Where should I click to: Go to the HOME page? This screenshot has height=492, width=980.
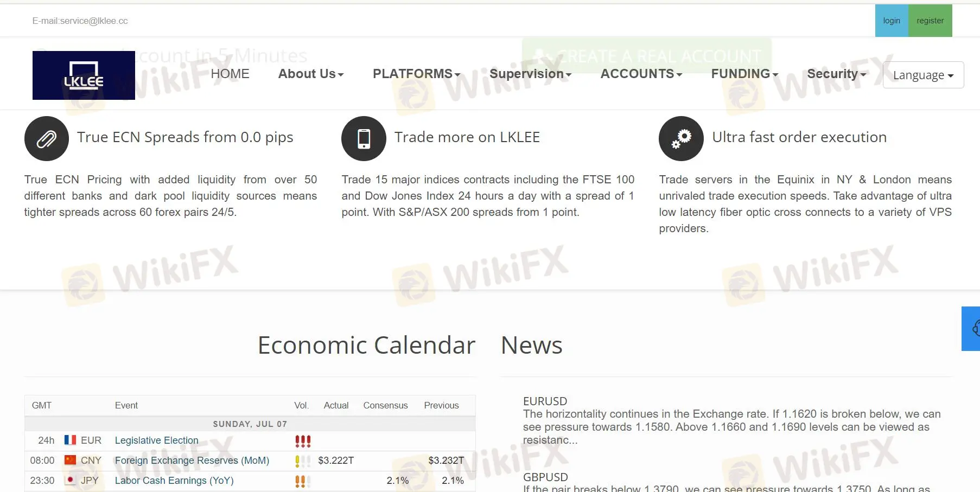click(230, 74)
